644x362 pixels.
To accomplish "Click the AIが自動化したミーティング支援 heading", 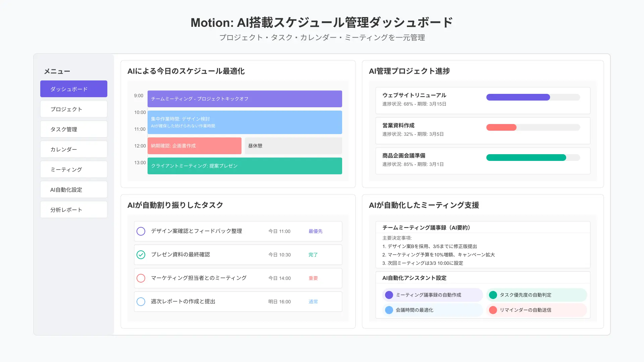I will 424,205.
